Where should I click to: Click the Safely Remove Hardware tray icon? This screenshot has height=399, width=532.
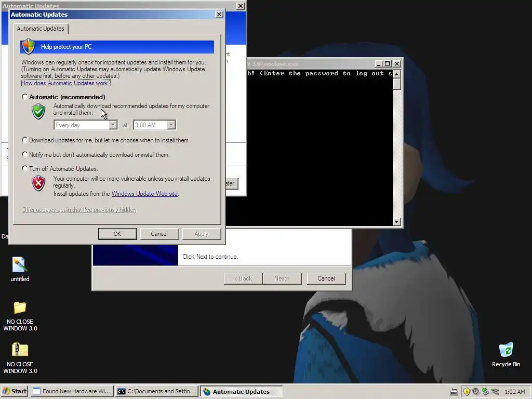coord(485,392)
